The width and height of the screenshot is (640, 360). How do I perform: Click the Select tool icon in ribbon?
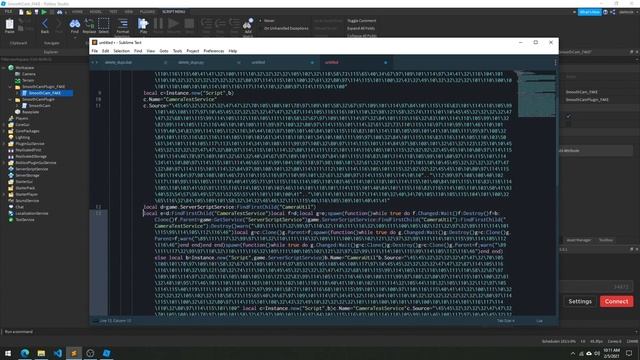click(104, 25)
